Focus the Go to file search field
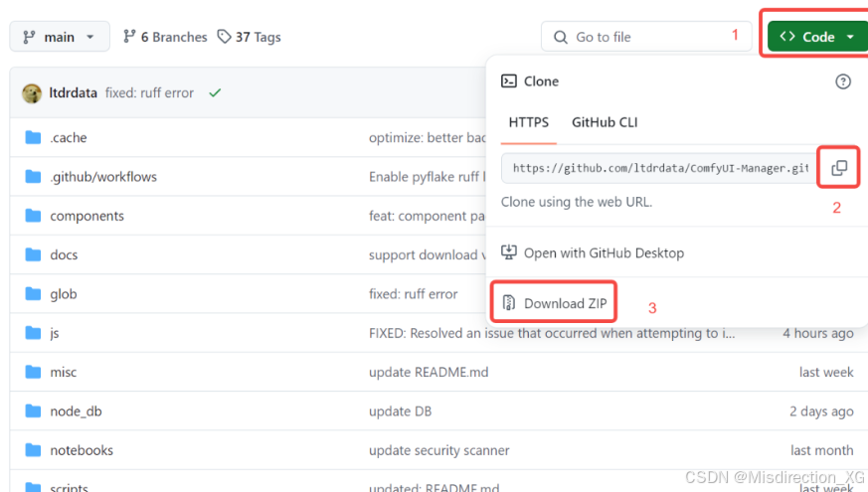The image size is (868, 492). point(646,37)
